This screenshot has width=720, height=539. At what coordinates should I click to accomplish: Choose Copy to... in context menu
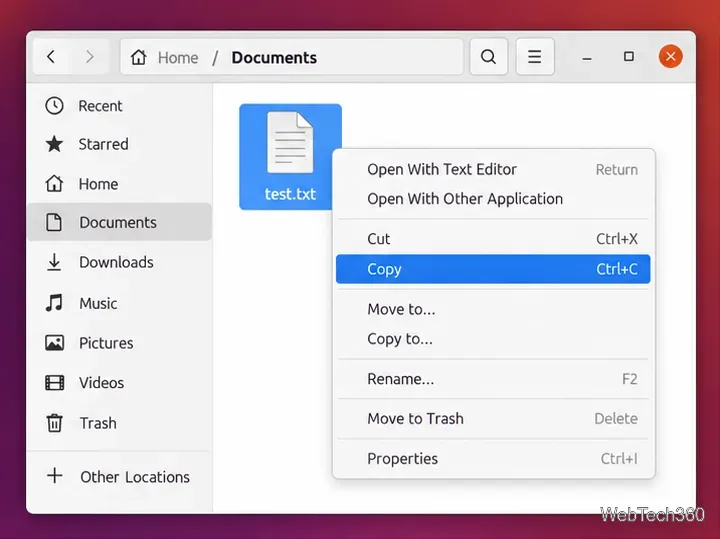tap(493, 339)
